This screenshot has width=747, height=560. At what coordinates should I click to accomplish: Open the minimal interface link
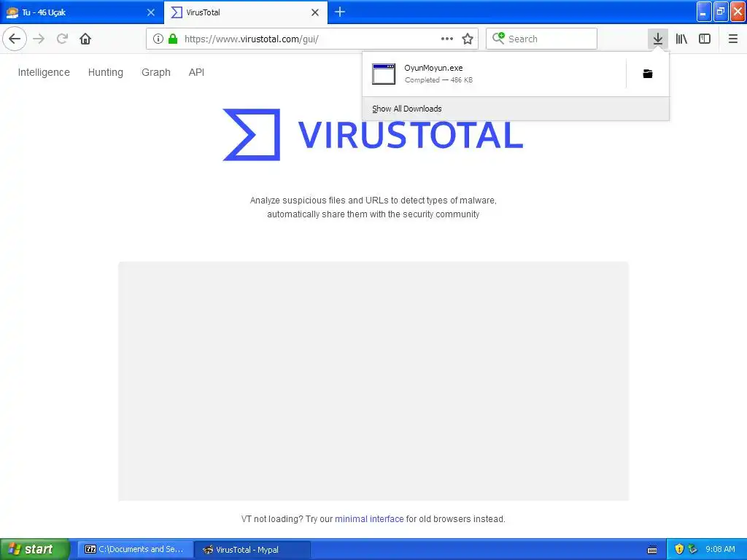point(369,519)
